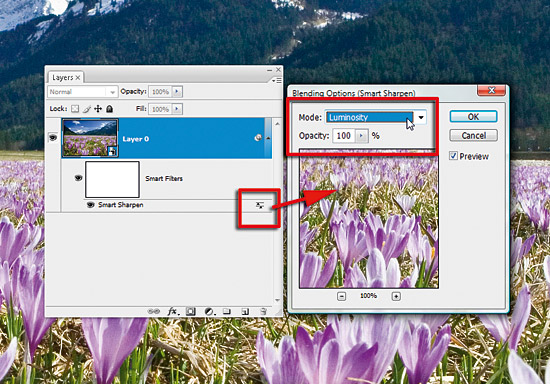
Task: Open the Fill slider arrow
Action: [177, 109]
